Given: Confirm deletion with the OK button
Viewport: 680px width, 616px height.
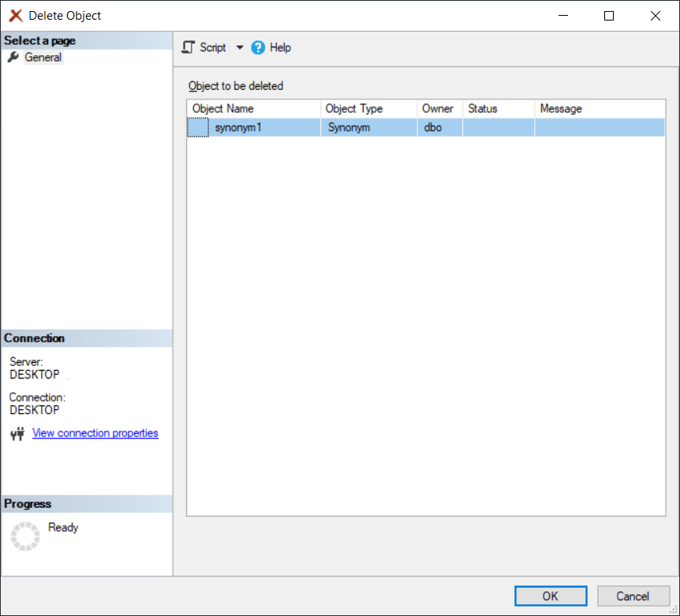Looking at the screenshot, I should (x=551, y=595).
